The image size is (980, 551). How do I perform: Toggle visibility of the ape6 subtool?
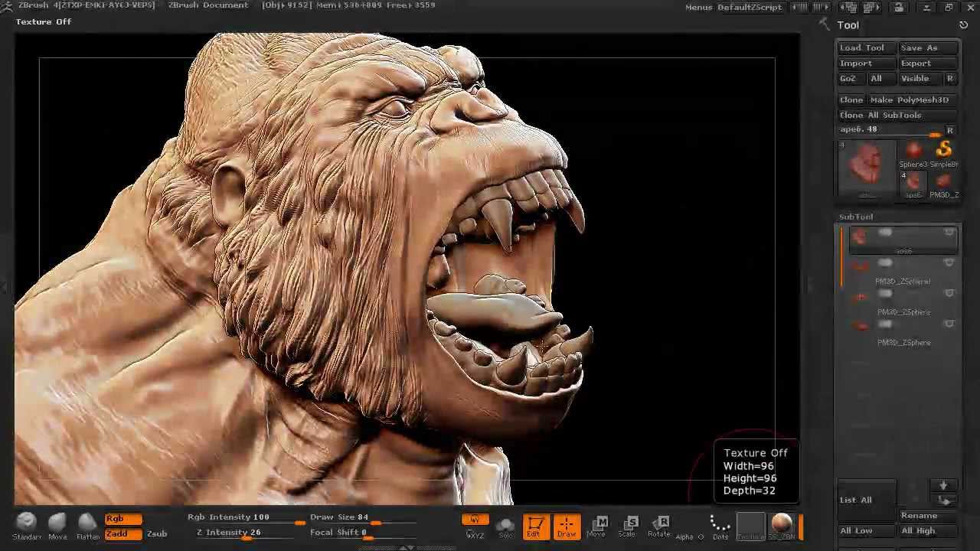(x=949, y=232)
